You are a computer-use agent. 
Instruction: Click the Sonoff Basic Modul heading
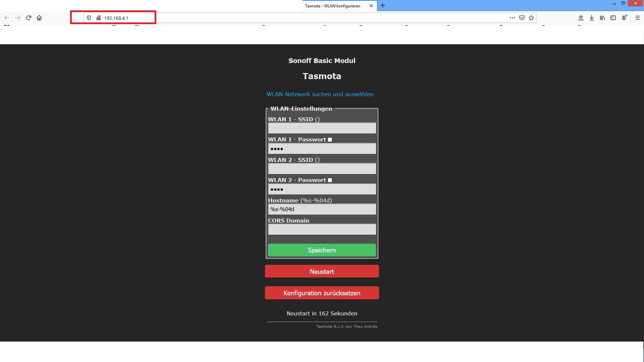(322, 61)
